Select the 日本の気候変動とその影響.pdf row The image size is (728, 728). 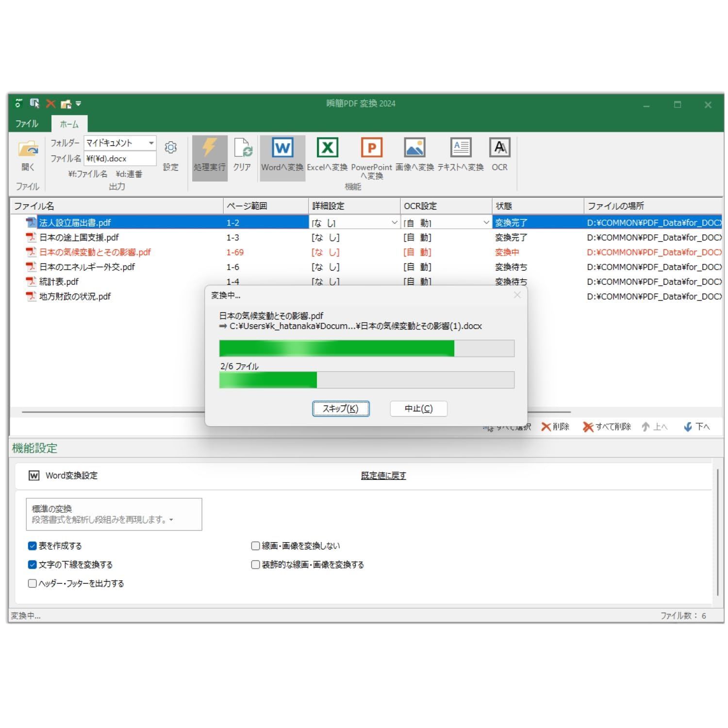pos(366,252)
